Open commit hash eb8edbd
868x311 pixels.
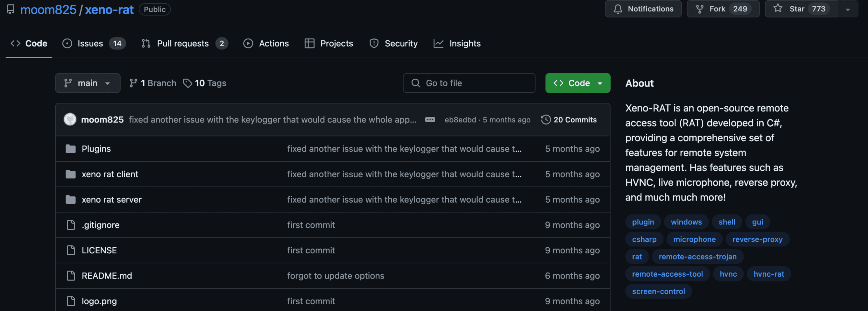tap(460, 120)
